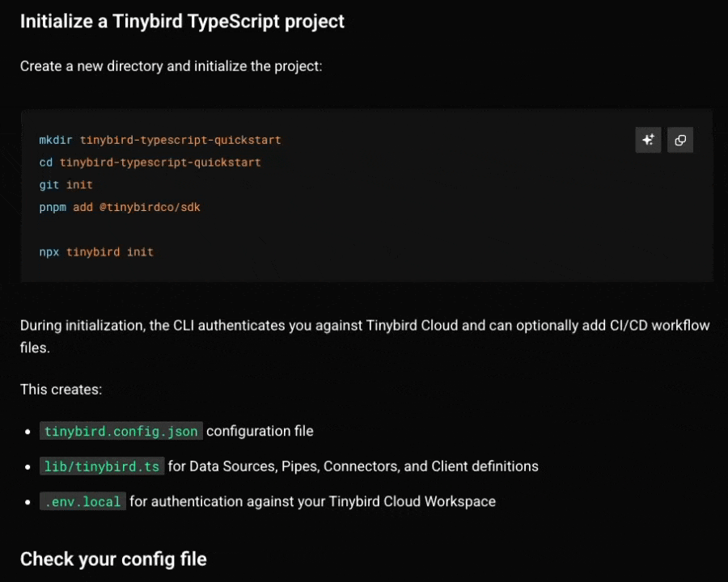Click 'for Data Sources, Pipes, Connectors' text
728x582 pixels.
[x=353, y=466]
